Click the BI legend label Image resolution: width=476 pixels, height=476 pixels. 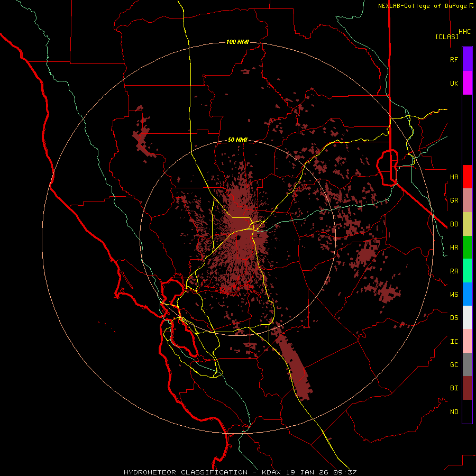(x=454, y=388)
